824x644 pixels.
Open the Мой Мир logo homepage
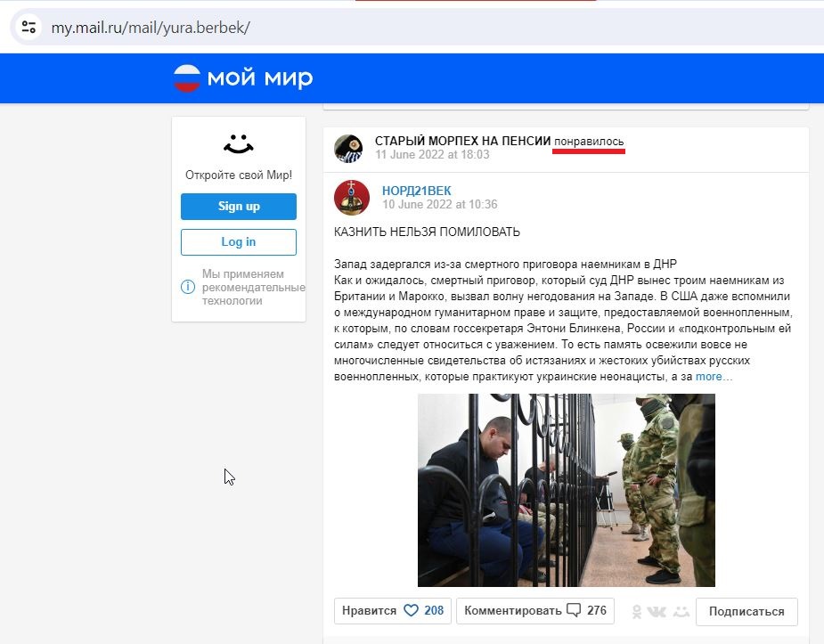(x=243, y=78)
